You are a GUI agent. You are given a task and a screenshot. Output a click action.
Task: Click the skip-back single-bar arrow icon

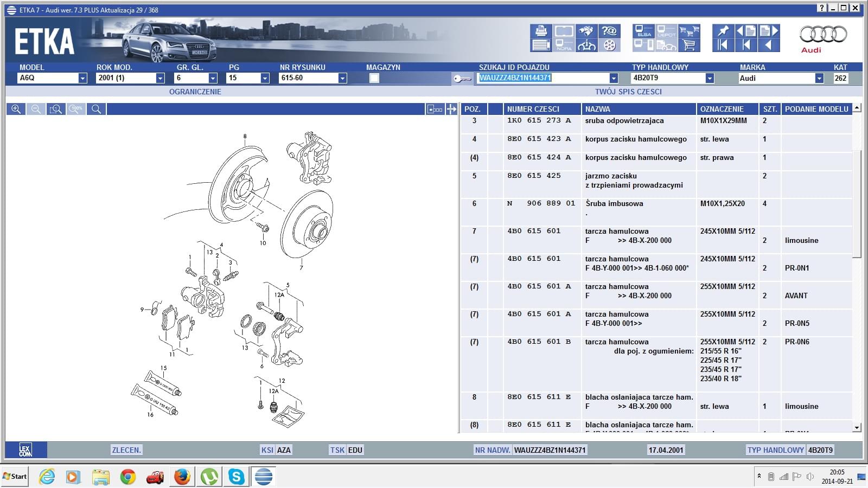(746, 45)
